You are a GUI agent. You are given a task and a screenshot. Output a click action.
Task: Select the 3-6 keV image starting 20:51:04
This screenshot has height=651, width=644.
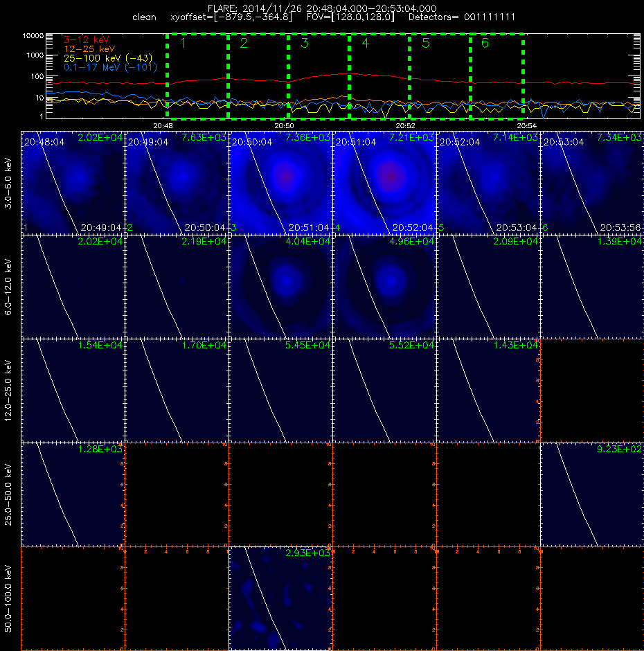[384, 183]
